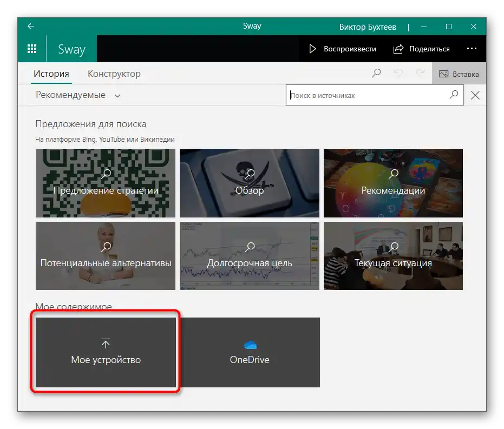The height and width of the screenshot is (429, 504).
Task: Open the more options ellipsis menu
Action: 472,49
